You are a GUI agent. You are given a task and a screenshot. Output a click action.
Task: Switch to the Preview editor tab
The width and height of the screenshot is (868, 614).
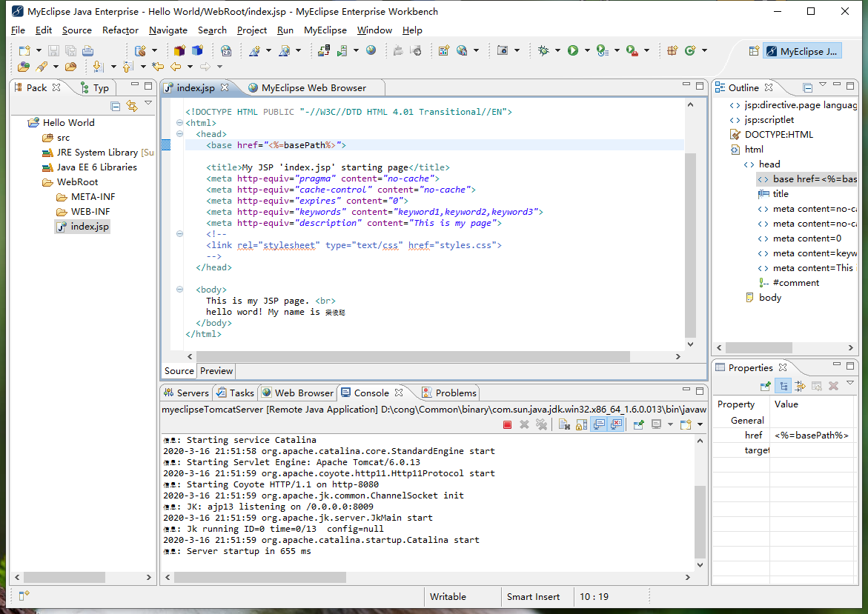point(216,371)
